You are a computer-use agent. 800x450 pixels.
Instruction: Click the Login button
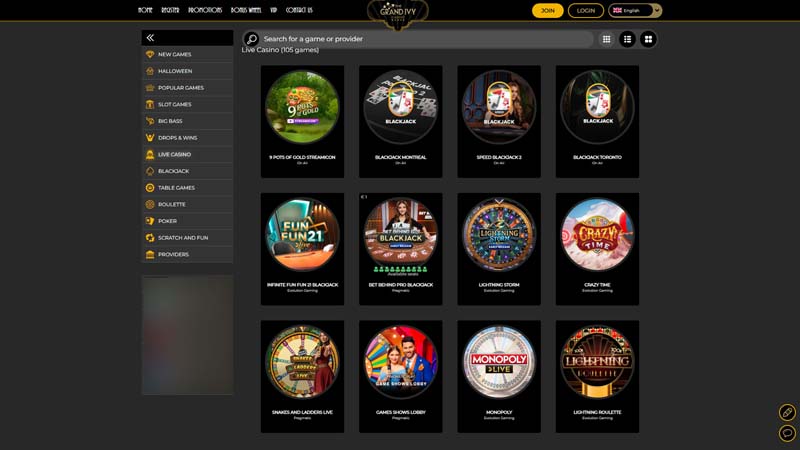click(586, 11)
